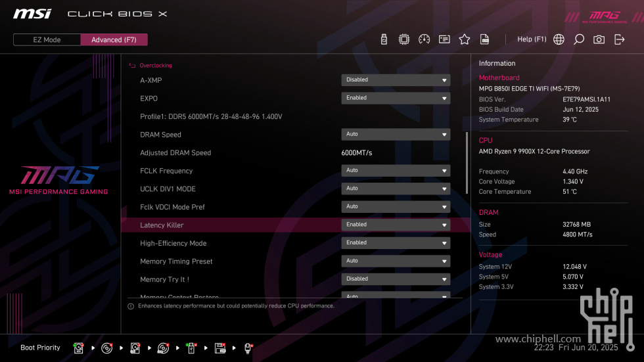644x362 pixels.
Task: Click the MSI logo at top left
Action: tap(32, 14)
